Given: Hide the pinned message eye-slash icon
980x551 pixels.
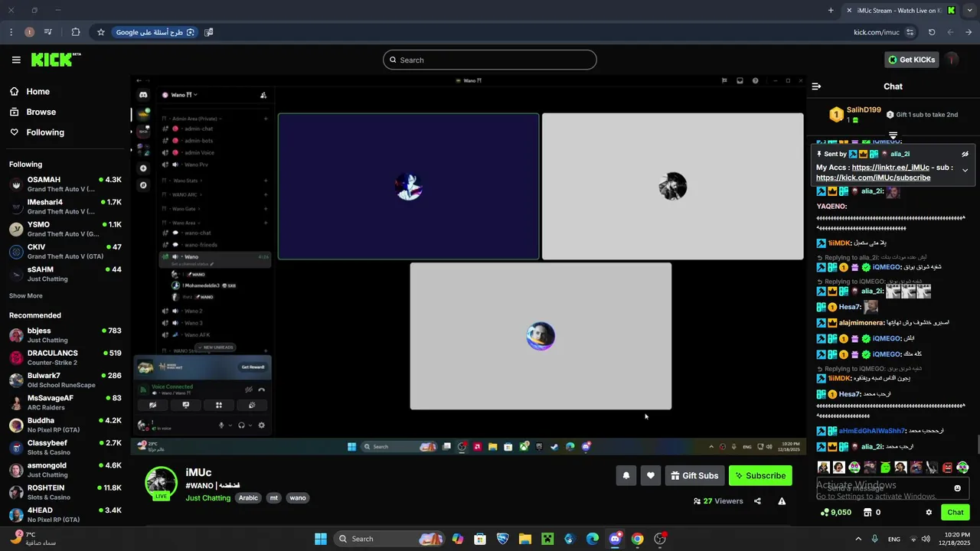Looking at the screenshot, I should (x=965, y=154).
